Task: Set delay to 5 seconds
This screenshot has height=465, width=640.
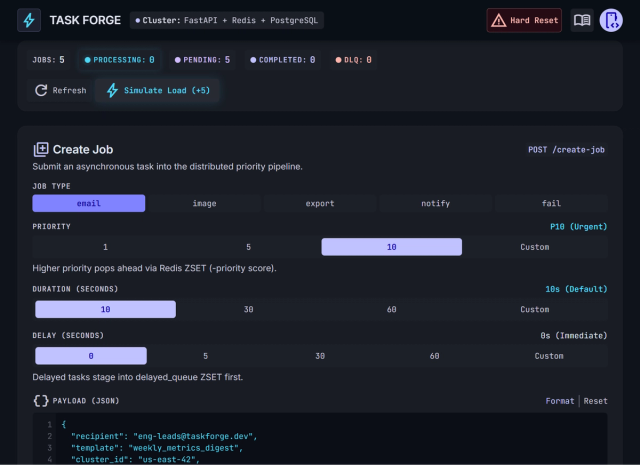Action: [x=205, y=356]
